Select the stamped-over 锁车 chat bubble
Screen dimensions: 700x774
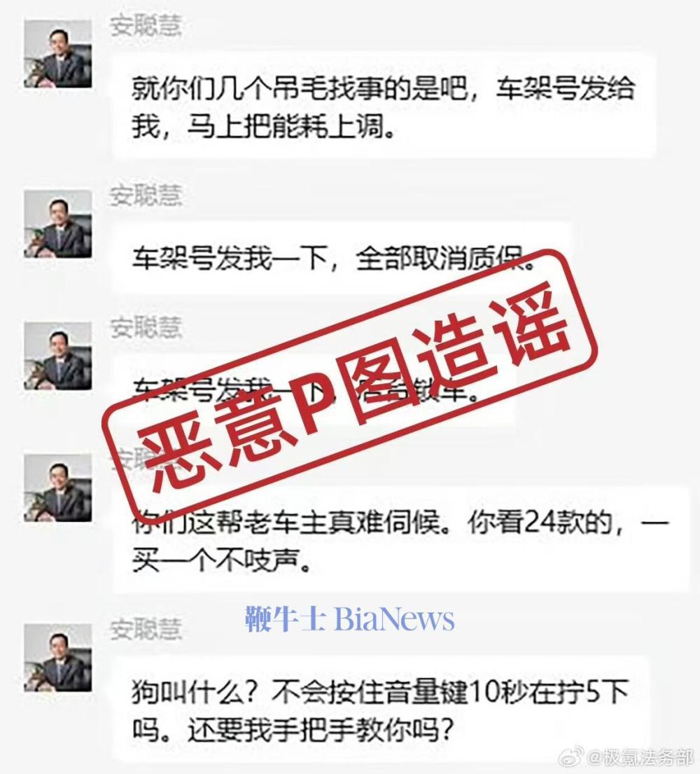pyautogui.click(x=314, y=390)
